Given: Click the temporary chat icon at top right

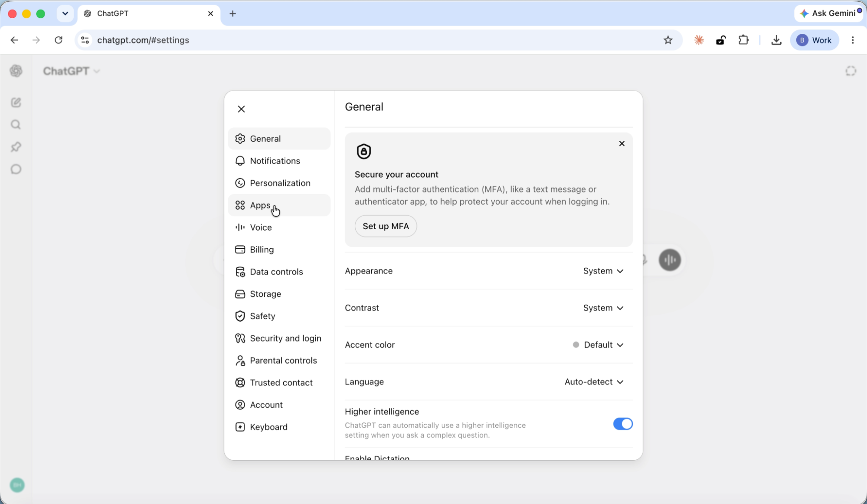Looking at the screenshot, I should 851,71.
